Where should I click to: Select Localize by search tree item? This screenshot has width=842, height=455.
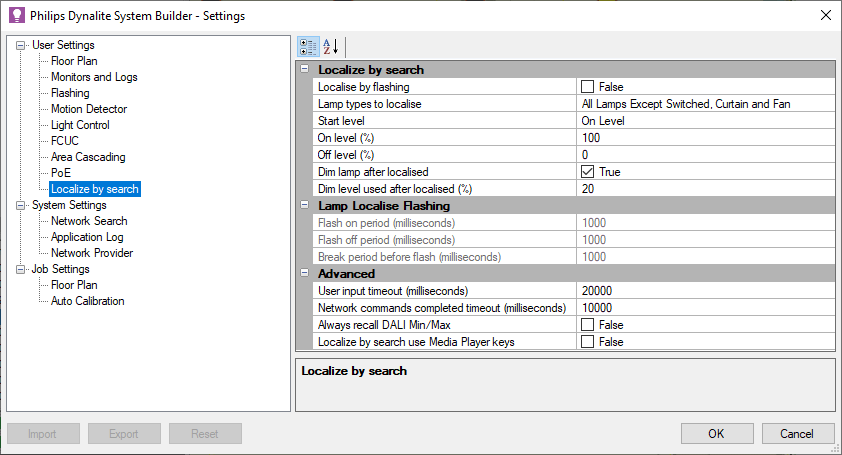pos(95,189)
